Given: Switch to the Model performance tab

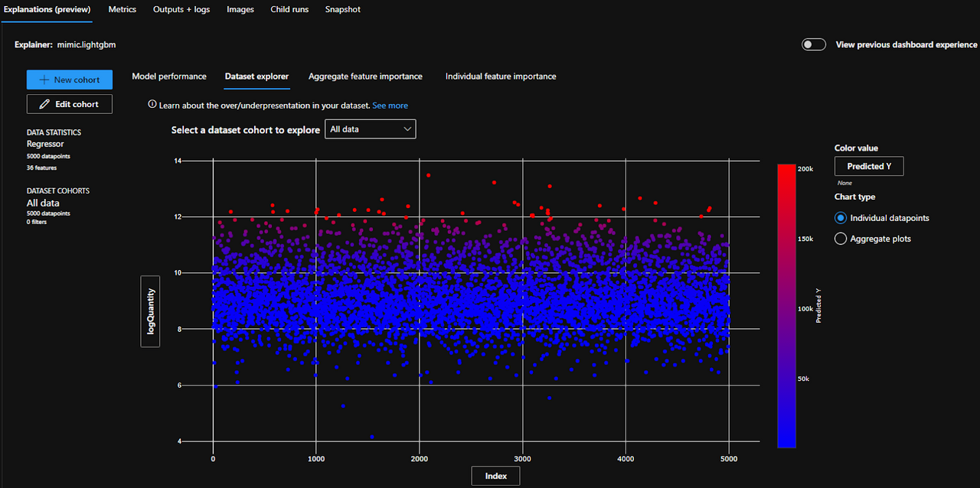Looking at the screenshot, I should [168, 76].
